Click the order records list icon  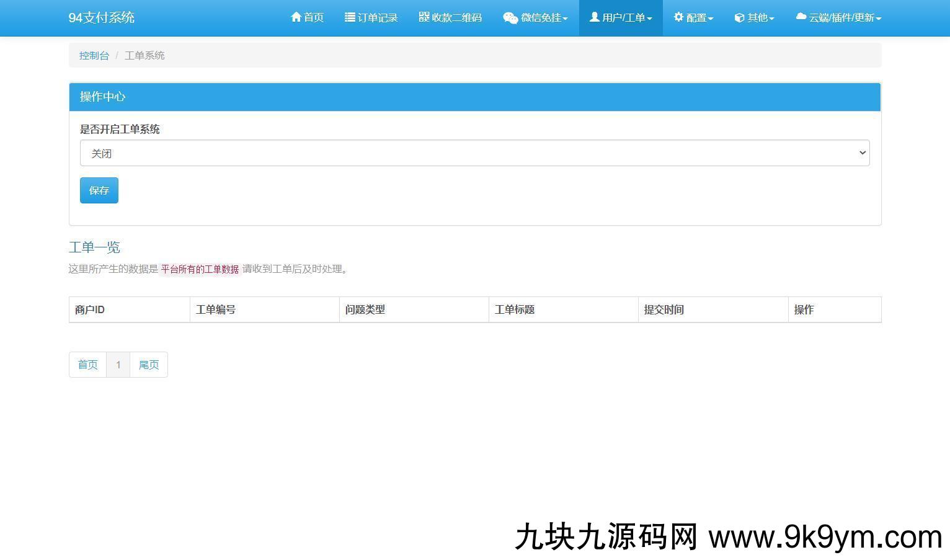[350, 17]
